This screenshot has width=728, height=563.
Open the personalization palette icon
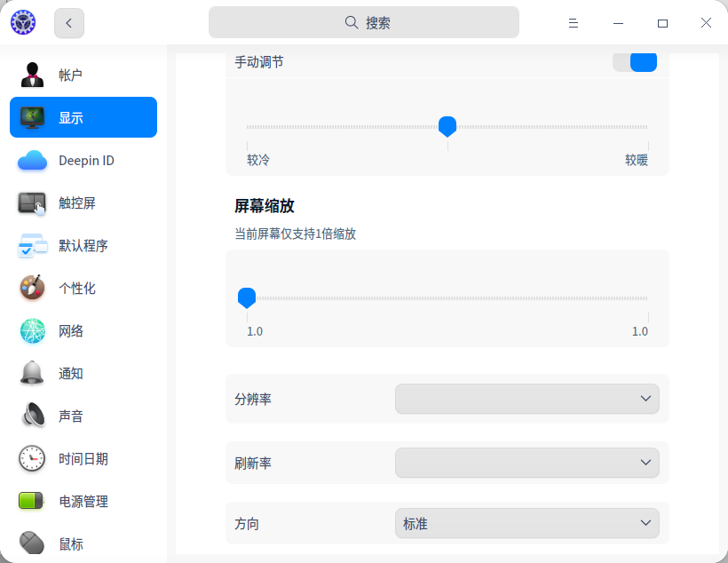point(33,289)
